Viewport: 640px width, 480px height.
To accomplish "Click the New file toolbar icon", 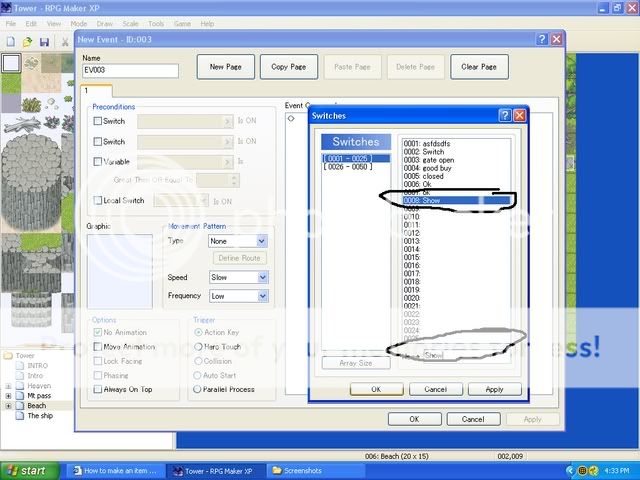I will pyautogui.click(x=9, y=42).
